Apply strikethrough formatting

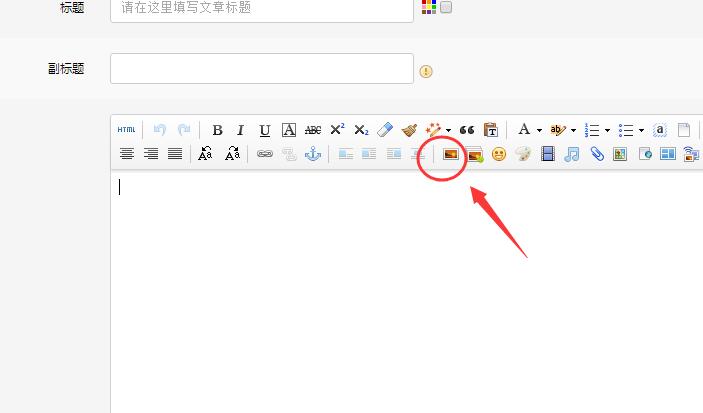tap(313, 130)
